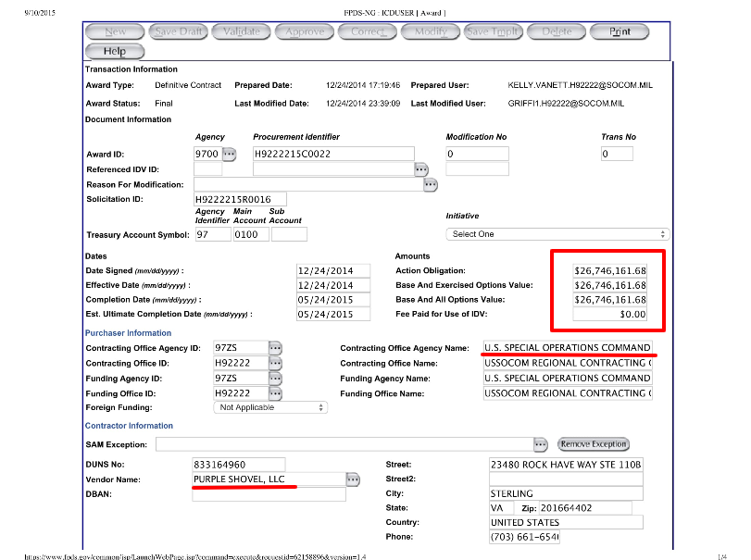This screenshot has height=560, width=751.
Task: Click ellipsis icon beside SAM Exception field
Action: pos(541,444)
